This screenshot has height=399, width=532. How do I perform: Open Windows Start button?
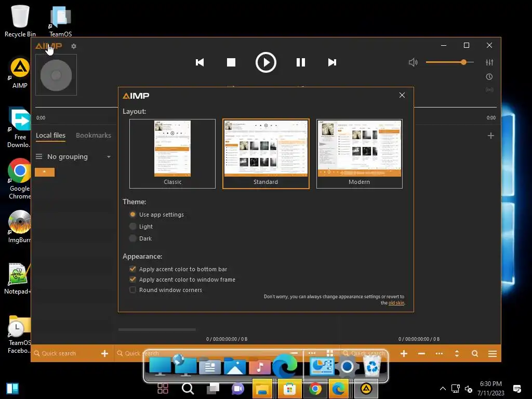tap(12, 389)
